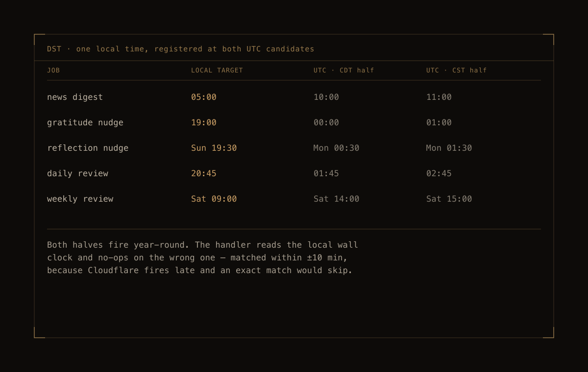The width and height of the screenshot is (588, 372).
Task: Click the Sat 09:00 local target
Action: pos(214,199)
